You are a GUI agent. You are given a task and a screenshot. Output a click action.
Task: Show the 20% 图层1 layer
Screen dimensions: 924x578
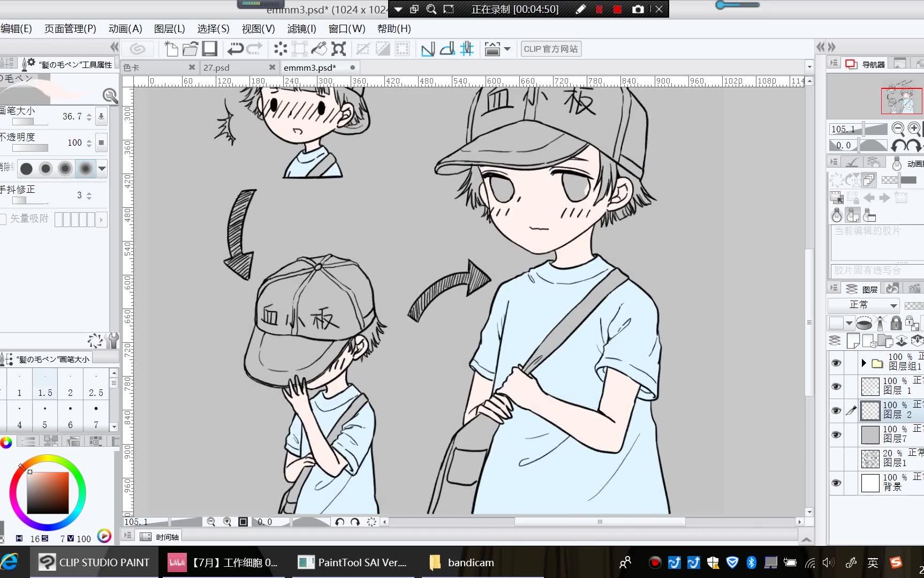[x=836, y=459]
